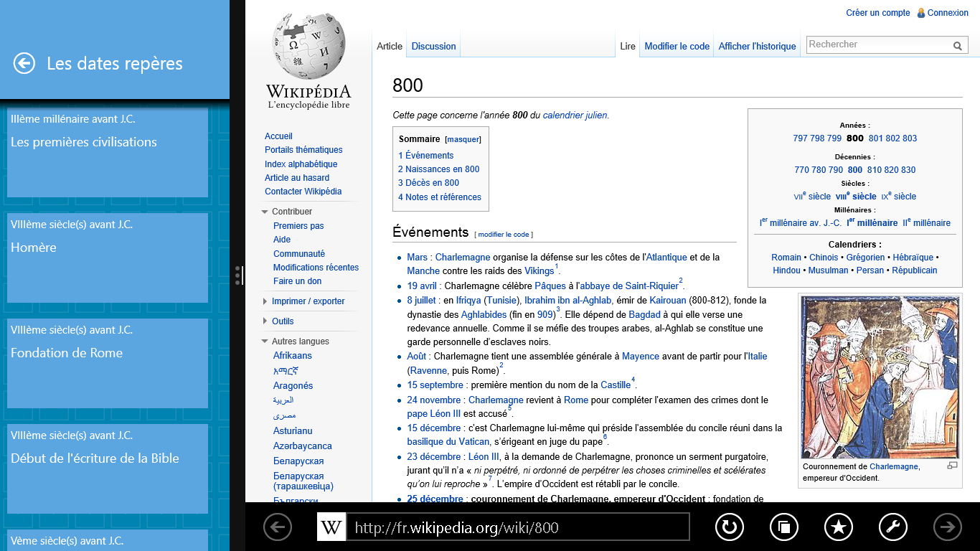Click the Connexion user icon

tap(921, 13)
